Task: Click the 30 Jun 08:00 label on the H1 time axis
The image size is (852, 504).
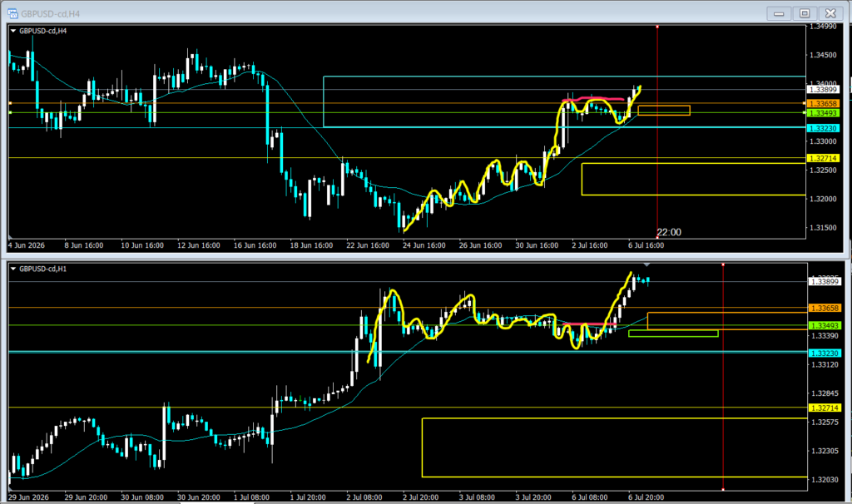Action: pos(142,497)
